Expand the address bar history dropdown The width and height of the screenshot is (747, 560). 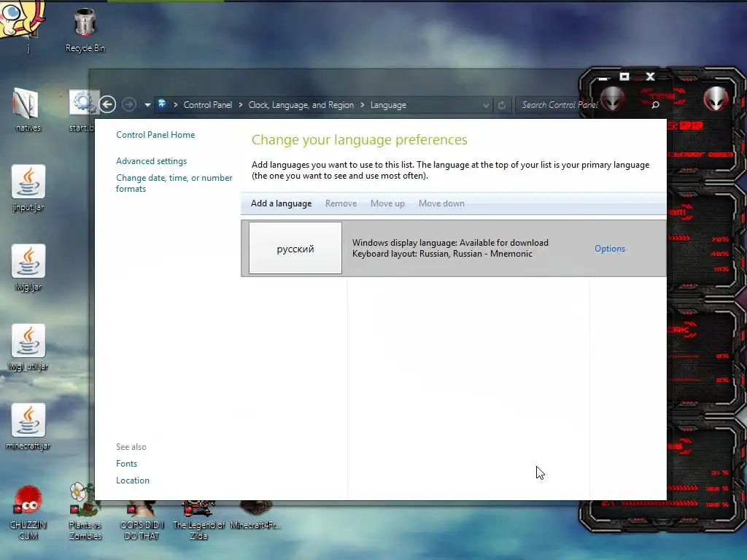click(485, 105)
